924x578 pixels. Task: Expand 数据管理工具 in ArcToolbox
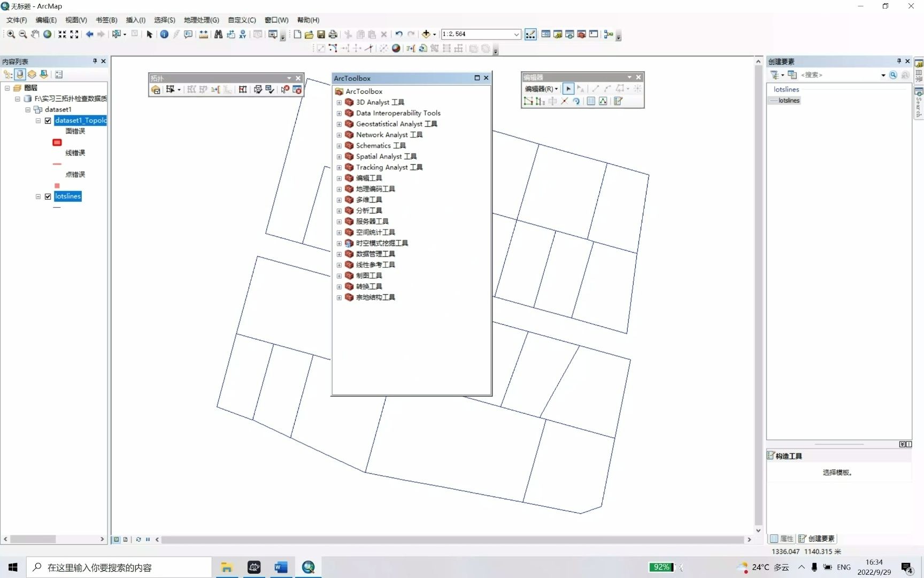coord(340,254)
